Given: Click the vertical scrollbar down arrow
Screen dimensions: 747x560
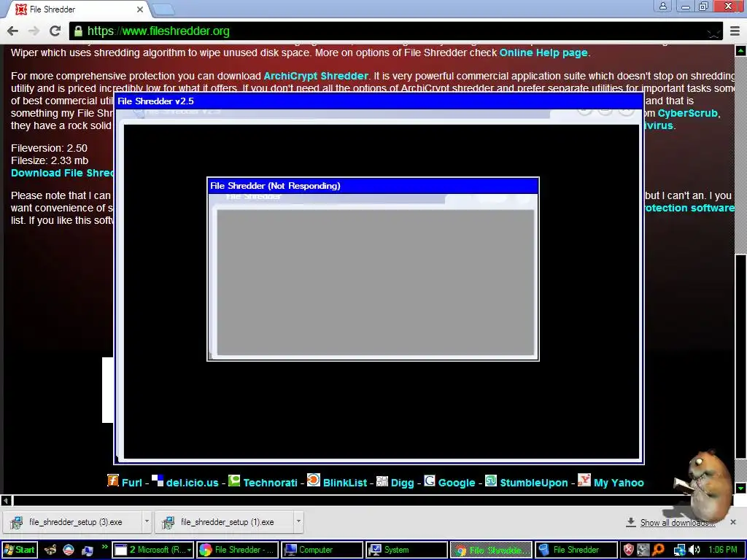Looking at the screenshot, I should [741, 488].
